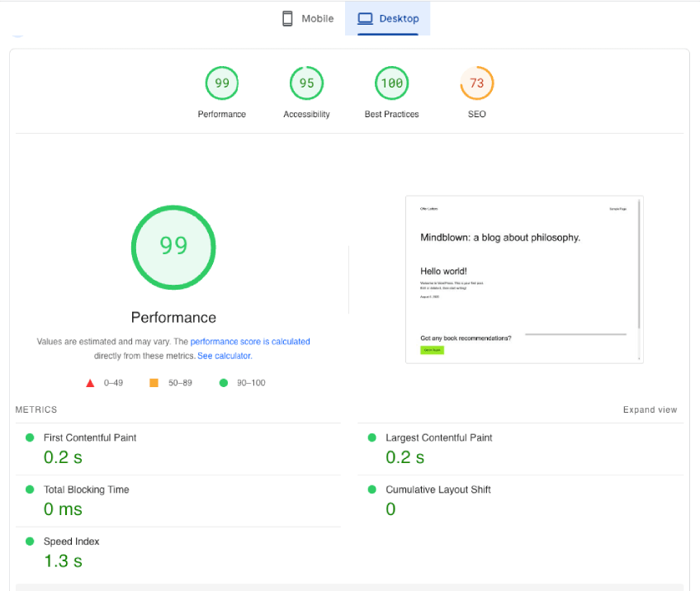Click Expand view for metrics

650,409
